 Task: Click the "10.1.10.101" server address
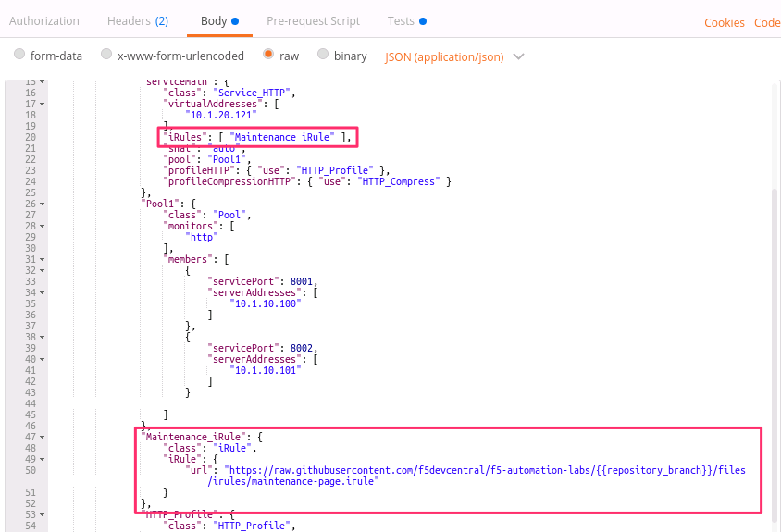click(266, 370)
